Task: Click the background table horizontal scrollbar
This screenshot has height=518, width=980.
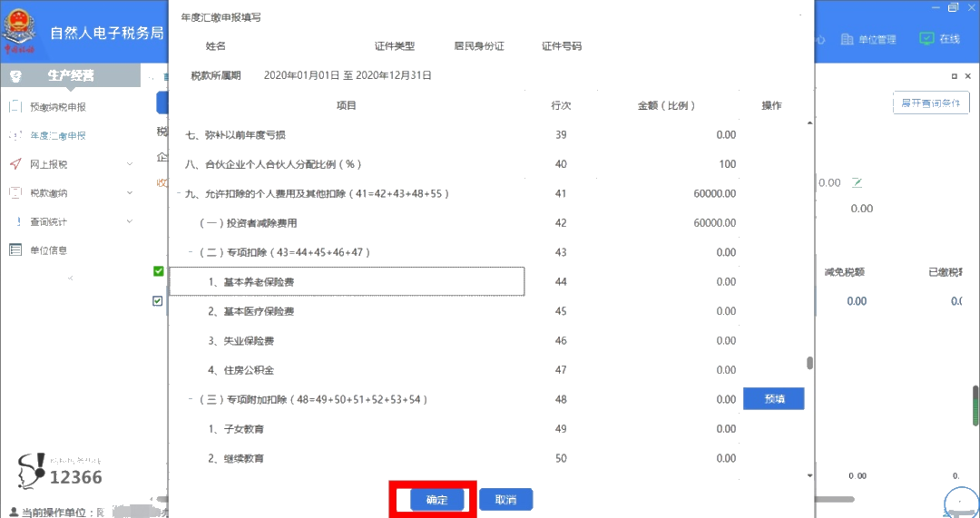Action: coord(834,499)
